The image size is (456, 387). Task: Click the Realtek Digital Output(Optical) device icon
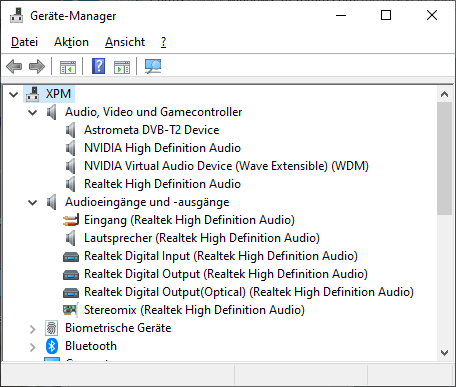click(71, 293)
